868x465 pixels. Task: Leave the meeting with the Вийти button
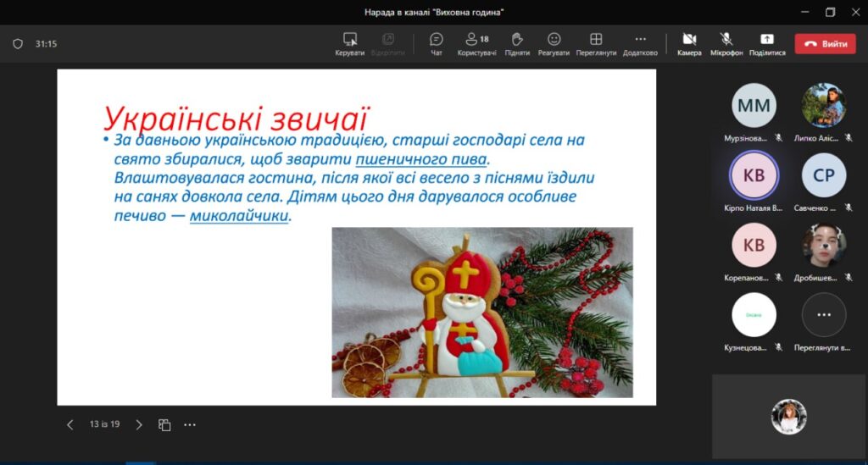tap(825, 44)
